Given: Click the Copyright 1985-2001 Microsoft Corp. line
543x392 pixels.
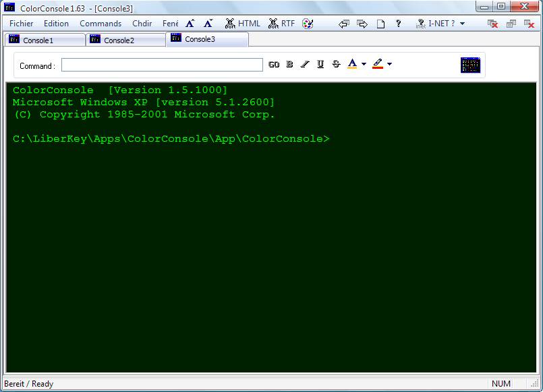Looking at the screenshot, I should (x=144, y=115).
